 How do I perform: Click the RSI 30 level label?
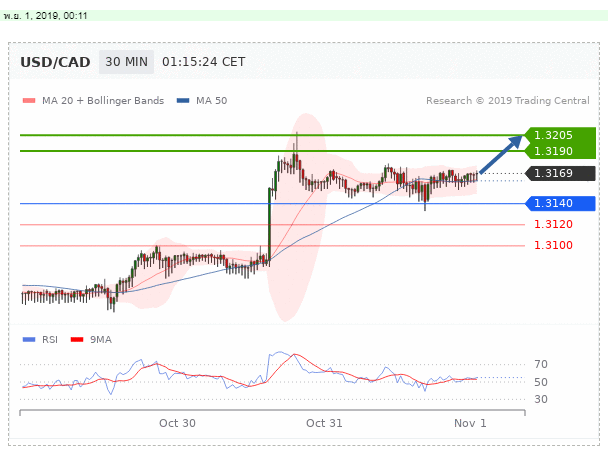coord(541,399)
